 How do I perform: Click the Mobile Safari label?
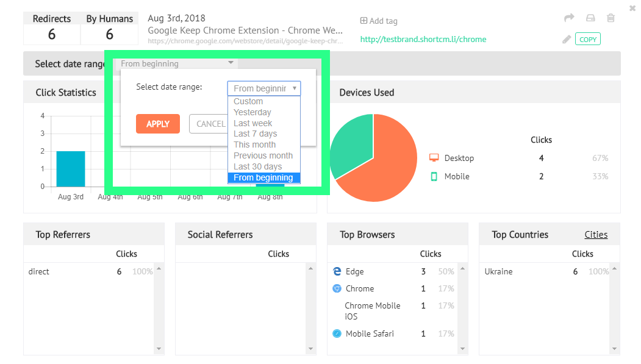tap(370, 334)
